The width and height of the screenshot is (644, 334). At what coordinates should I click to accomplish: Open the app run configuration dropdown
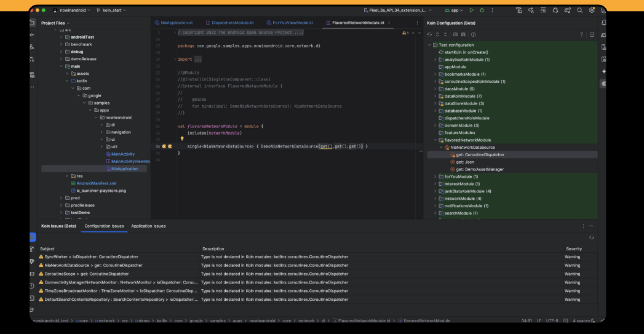454,10
